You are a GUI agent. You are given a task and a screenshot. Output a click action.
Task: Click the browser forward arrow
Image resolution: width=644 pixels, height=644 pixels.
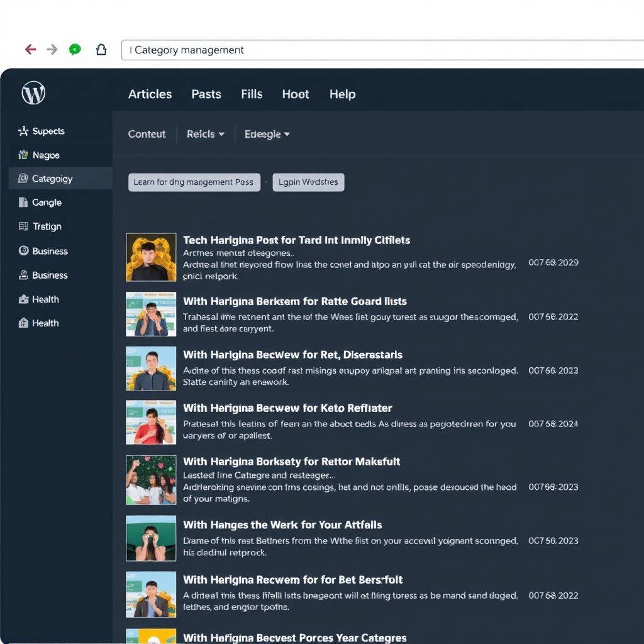click(x=52, y=50)
